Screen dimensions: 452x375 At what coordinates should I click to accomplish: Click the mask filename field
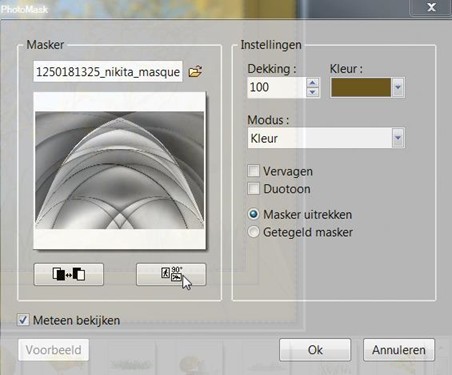click(x=108, y=71)
